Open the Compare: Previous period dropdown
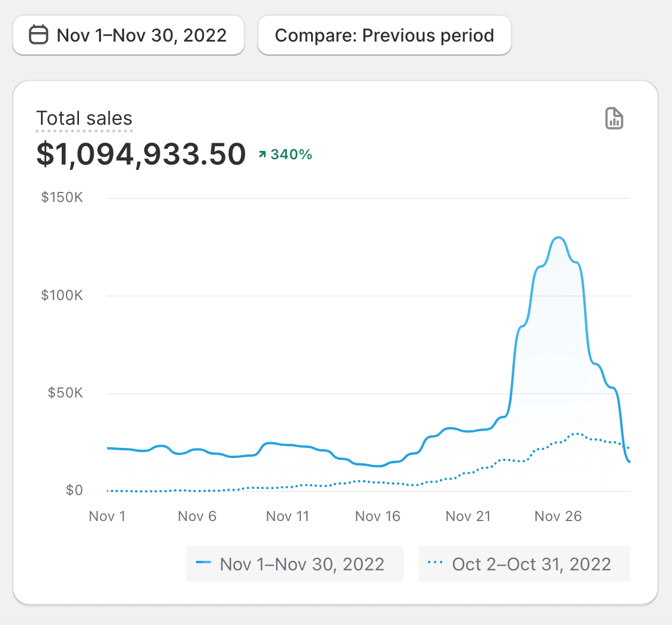Image resolution: width=672 pixels, height=625 pixels. [384, 35]
